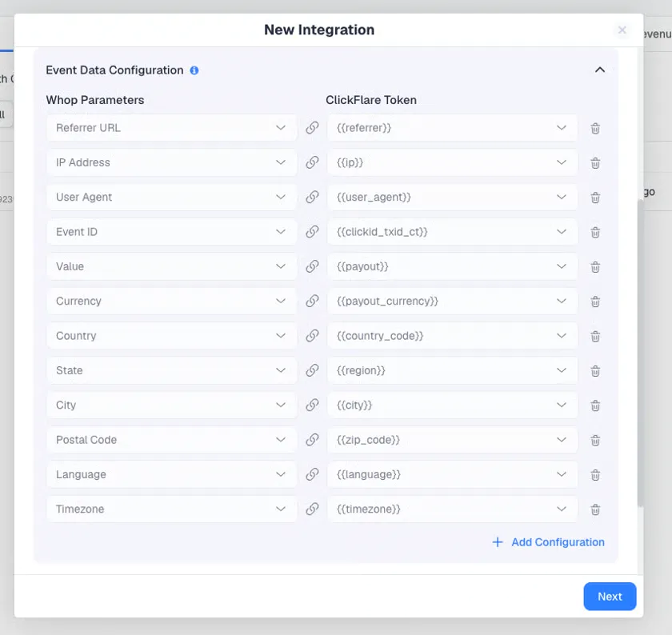Open the Value parameter dropdown
This screenshot has width=672, height=635.
[x=171, y=266]
